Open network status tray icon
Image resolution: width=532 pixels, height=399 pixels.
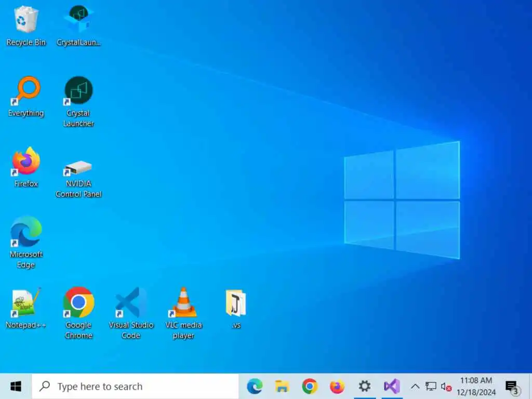431,386
